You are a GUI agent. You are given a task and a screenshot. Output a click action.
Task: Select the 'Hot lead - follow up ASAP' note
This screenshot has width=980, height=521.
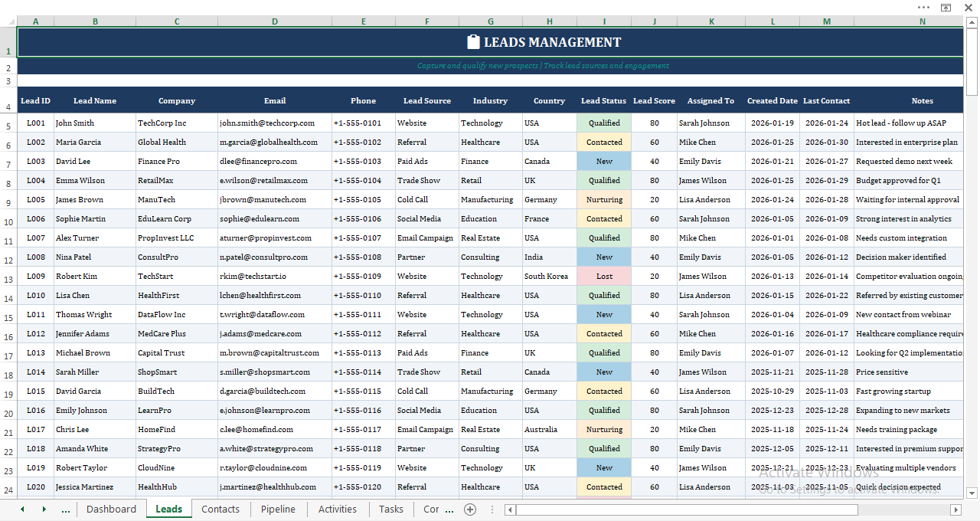tap(909, 123)
